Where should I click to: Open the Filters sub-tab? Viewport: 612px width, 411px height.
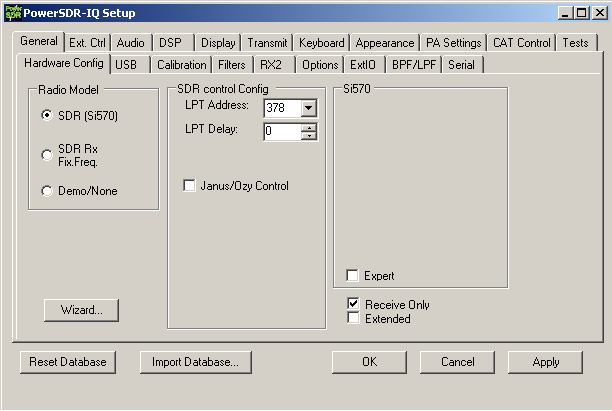pos(232,65)
